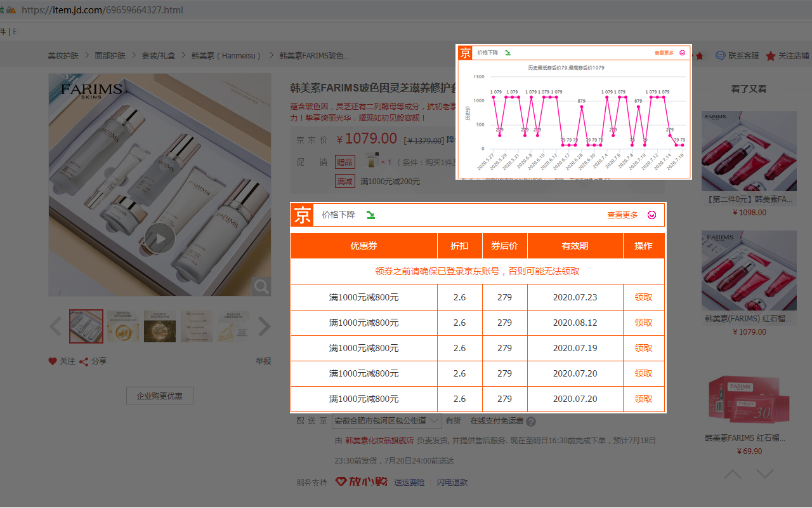Screen dimensions: 812x508
Task: Open 韩美素（Hanmeisu）brand breadcrumb
Action: pos(226,55)
